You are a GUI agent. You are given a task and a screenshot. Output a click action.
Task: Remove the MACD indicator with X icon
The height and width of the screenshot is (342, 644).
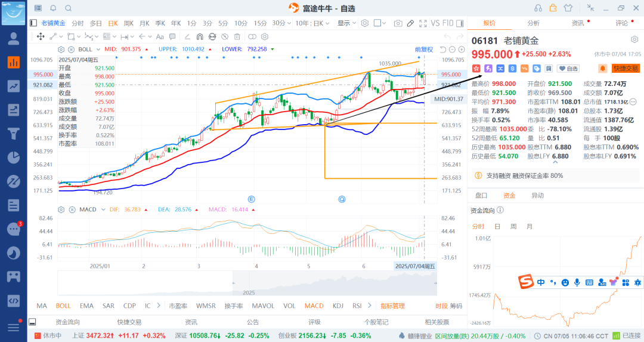pyautogui.click(x=72, y=209)
